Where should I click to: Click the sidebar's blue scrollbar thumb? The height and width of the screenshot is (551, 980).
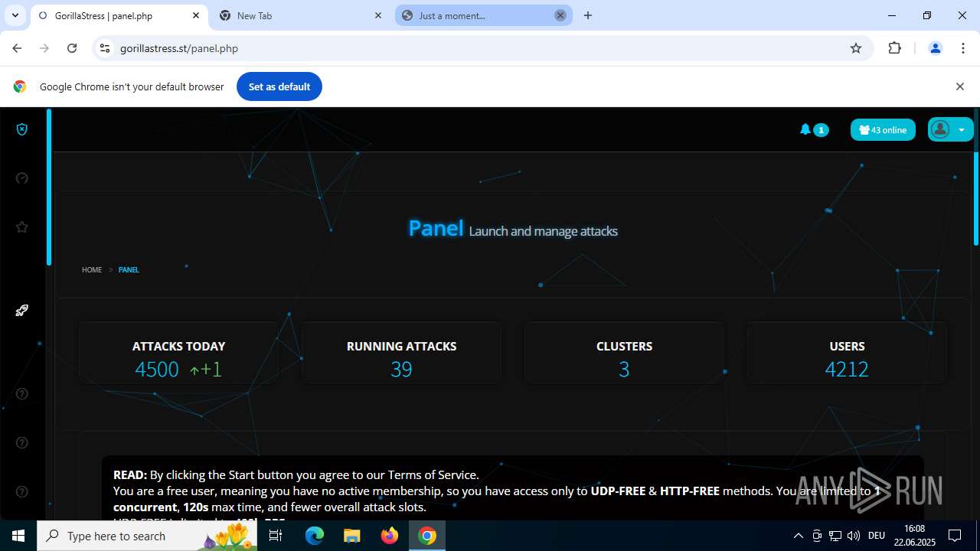tap(49, 187)
